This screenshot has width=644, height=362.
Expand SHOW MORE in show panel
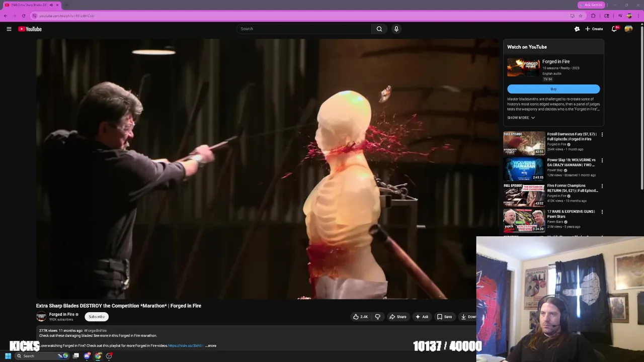521,118
